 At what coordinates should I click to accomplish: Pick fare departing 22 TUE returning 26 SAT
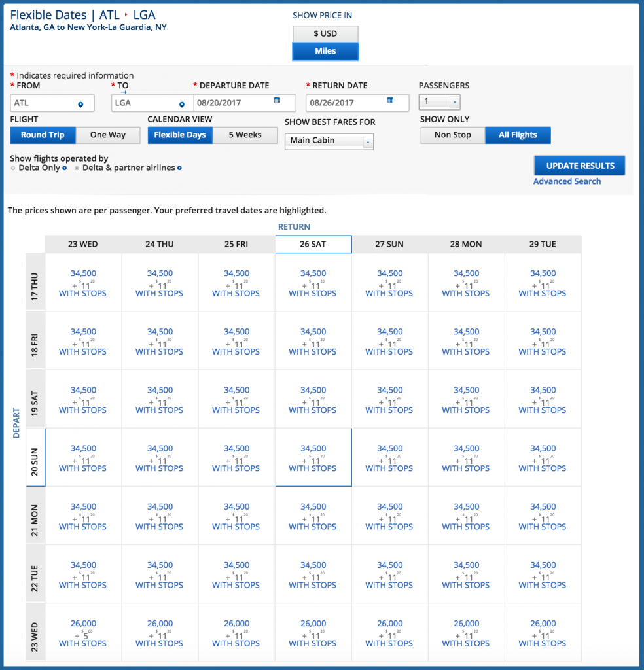(x=313, y=574)
